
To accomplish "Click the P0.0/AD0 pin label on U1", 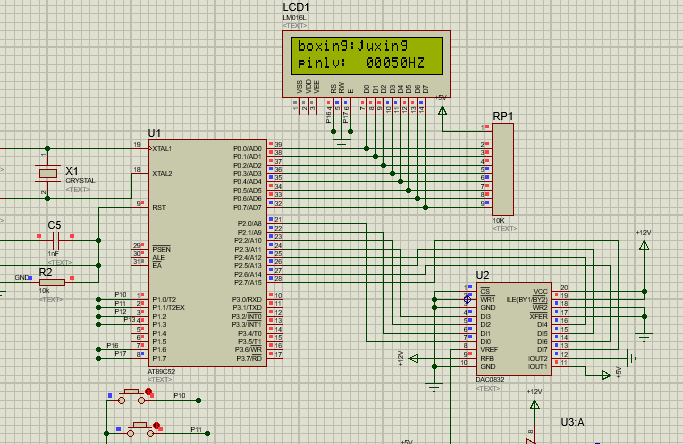I will point(247,149).
